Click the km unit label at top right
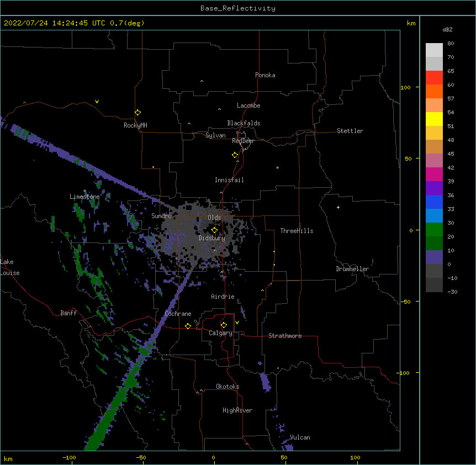The image size is (476, 465). [x=411, y=23]
